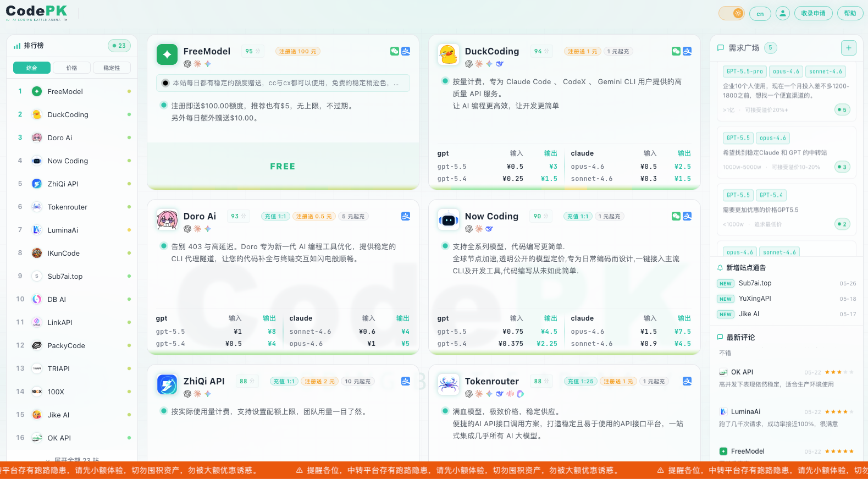Screen dimensions: 868x479
Task: Open Doro Ai in the ranking list
Action: click(72, 137)
